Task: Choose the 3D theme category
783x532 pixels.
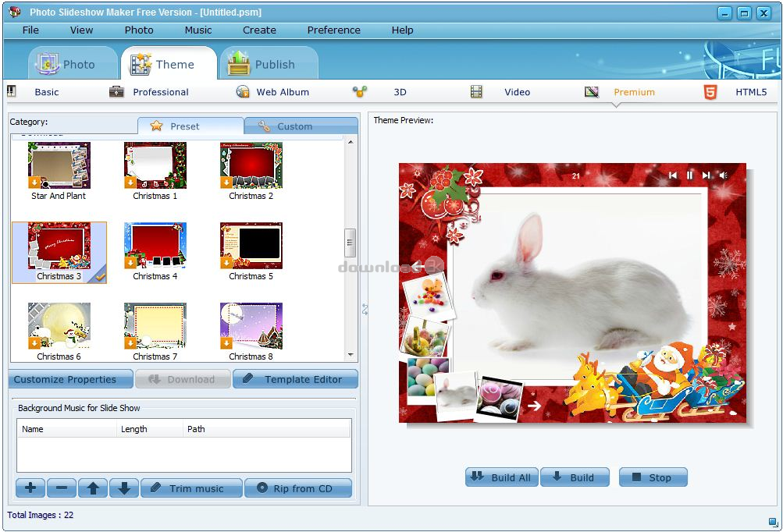Action: click(x=400, y=92)
